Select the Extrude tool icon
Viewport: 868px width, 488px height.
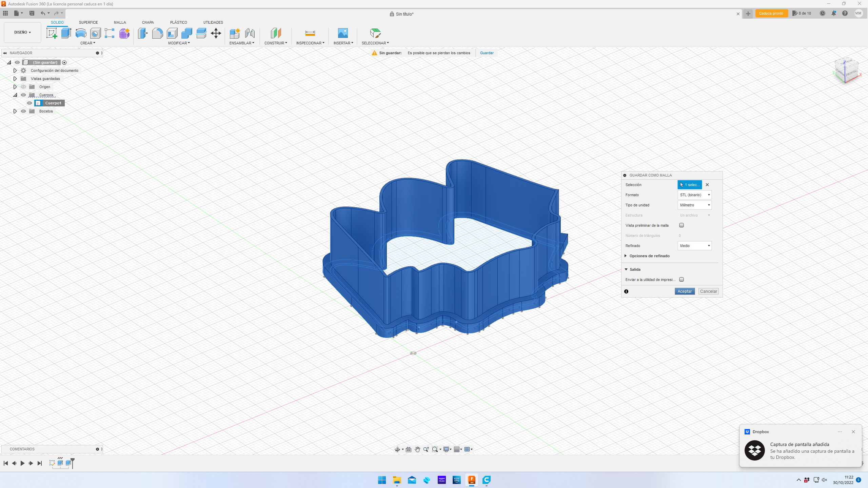click(x=66, y=33)
